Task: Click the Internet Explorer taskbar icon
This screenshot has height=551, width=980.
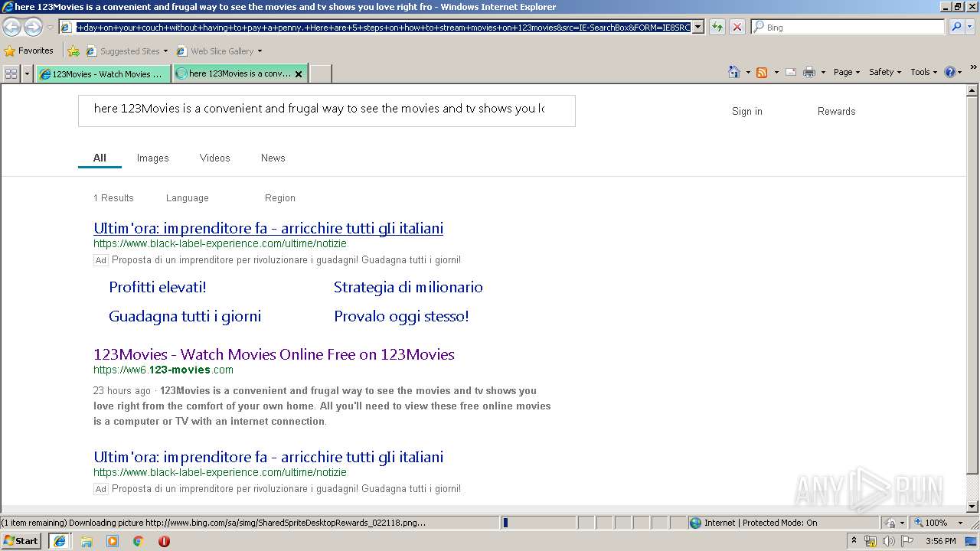Action: pyautogui.click(x=60, y=541)
